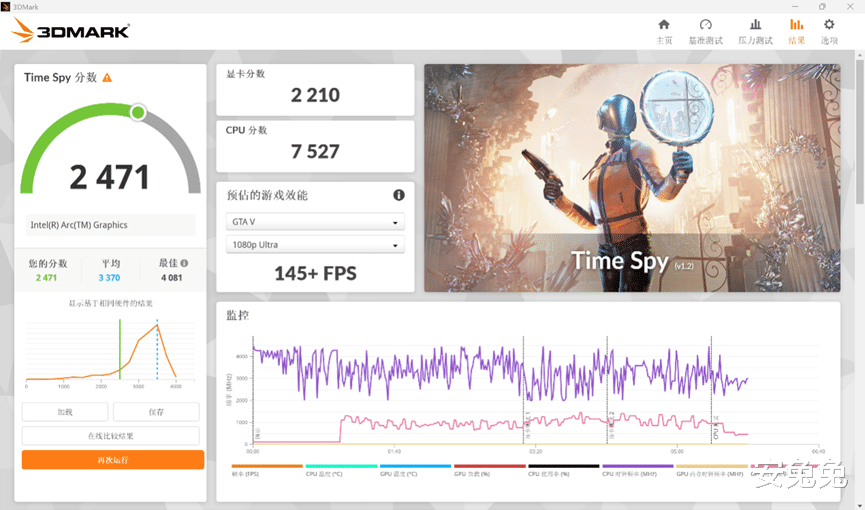Open the Stress Test bar icon
The image size is (865, 510).
click(x=755, y=25)
